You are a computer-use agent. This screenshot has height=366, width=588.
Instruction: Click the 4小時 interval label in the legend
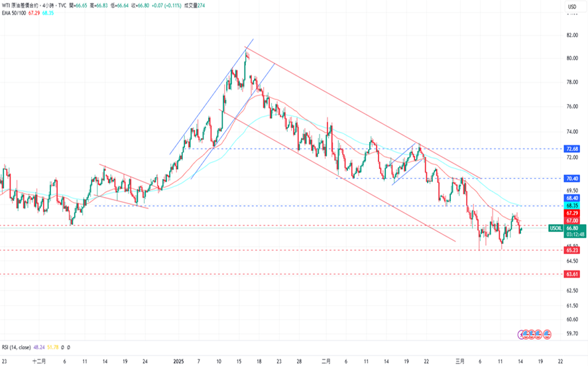click(x=48, y=5)
